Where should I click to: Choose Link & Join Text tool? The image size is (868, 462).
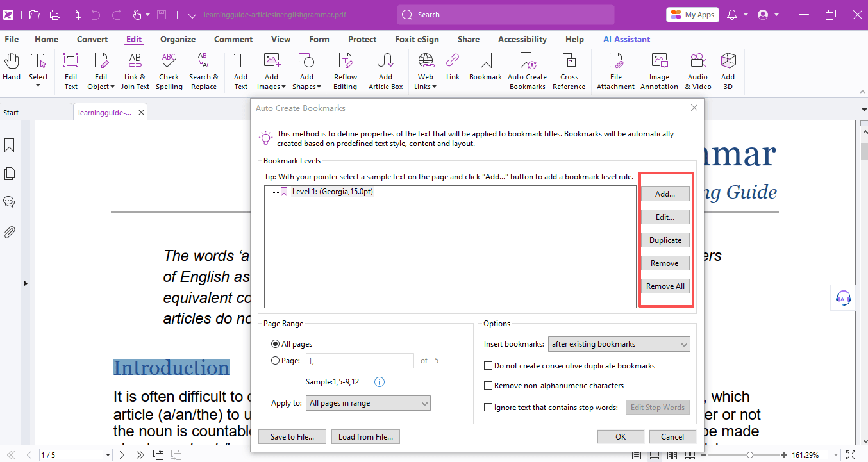(135, 71)
